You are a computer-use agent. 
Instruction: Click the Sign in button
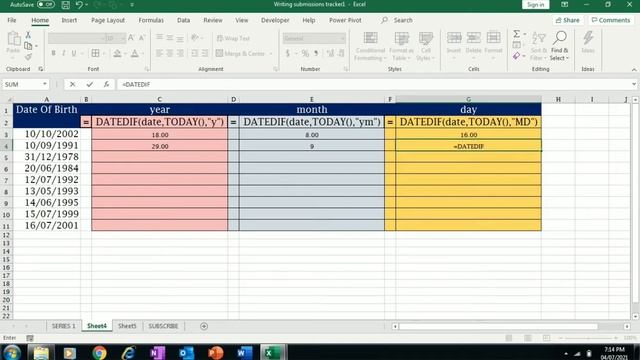click(536, 5)
